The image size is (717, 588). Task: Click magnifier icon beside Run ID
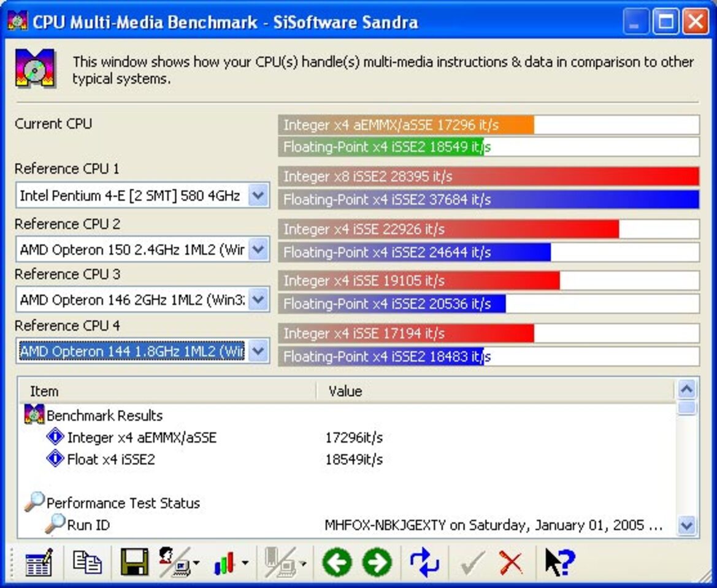(55, 524)
